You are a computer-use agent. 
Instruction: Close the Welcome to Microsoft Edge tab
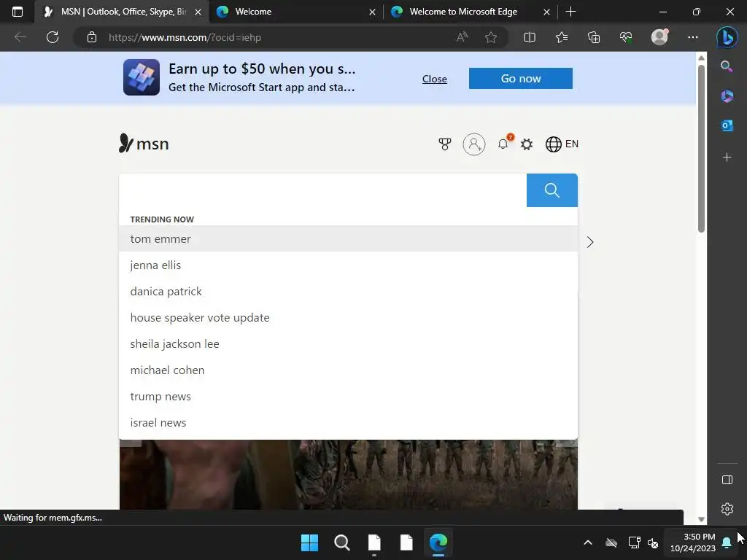547,12
